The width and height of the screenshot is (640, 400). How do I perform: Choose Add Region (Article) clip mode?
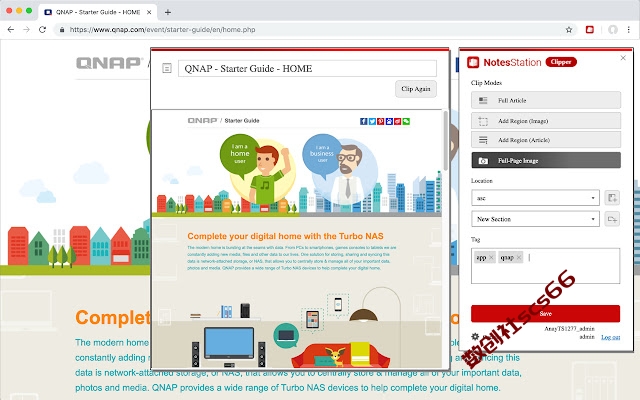pyautogui.click(x=546, y=140)
